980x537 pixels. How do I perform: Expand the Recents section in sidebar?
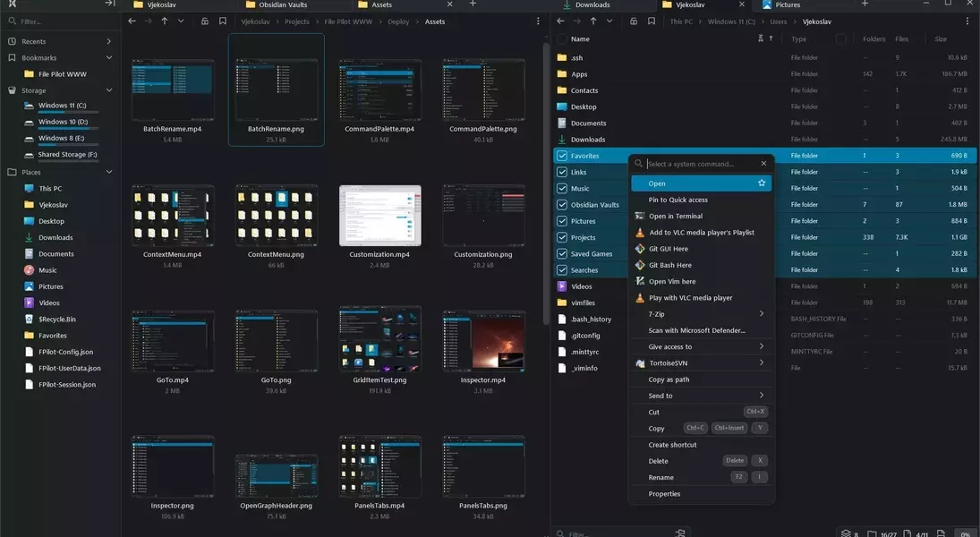pos(109,41)
